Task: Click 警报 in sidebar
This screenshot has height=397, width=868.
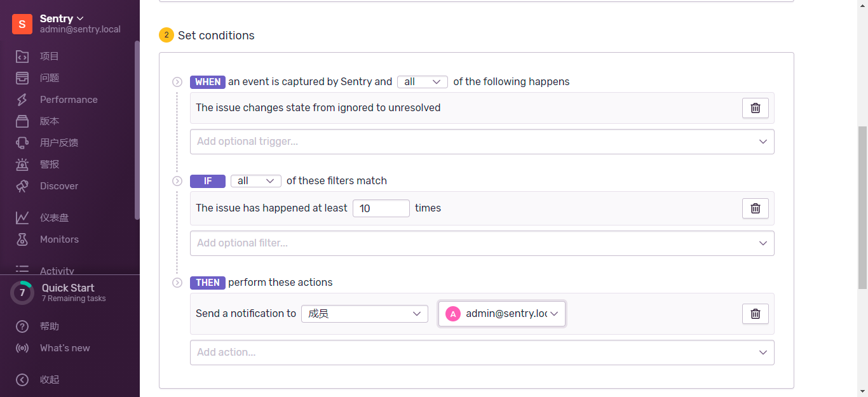Action: click(x=50, y=165)
